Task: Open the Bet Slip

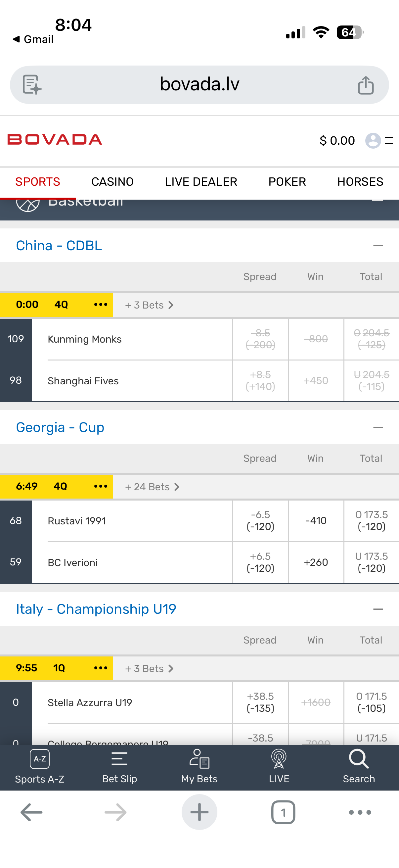Action: tap(119, 767)
